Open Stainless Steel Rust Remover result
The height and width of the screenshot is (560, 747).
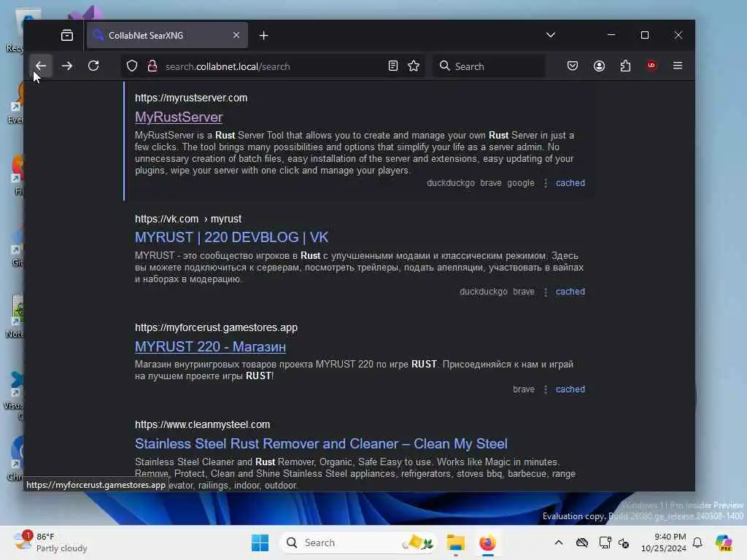[321, 444]
